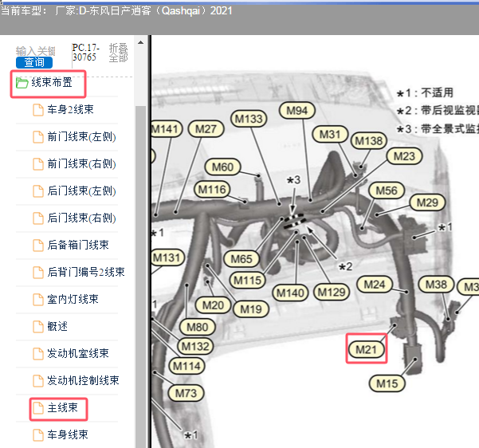Click document icon beside 发动机控制线束
The width and height of the screenshot is (479, 448).
point(38,381)
